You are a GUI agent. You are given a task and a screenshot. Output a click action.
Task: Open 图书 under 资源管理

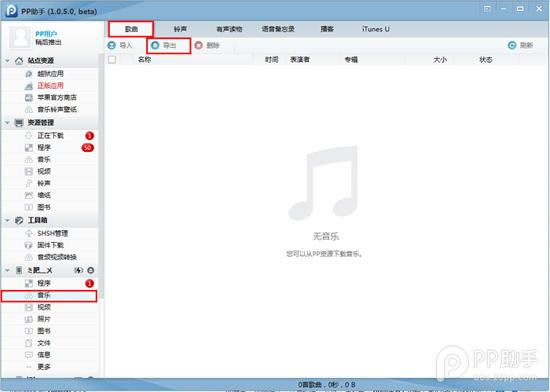point(44,207)
